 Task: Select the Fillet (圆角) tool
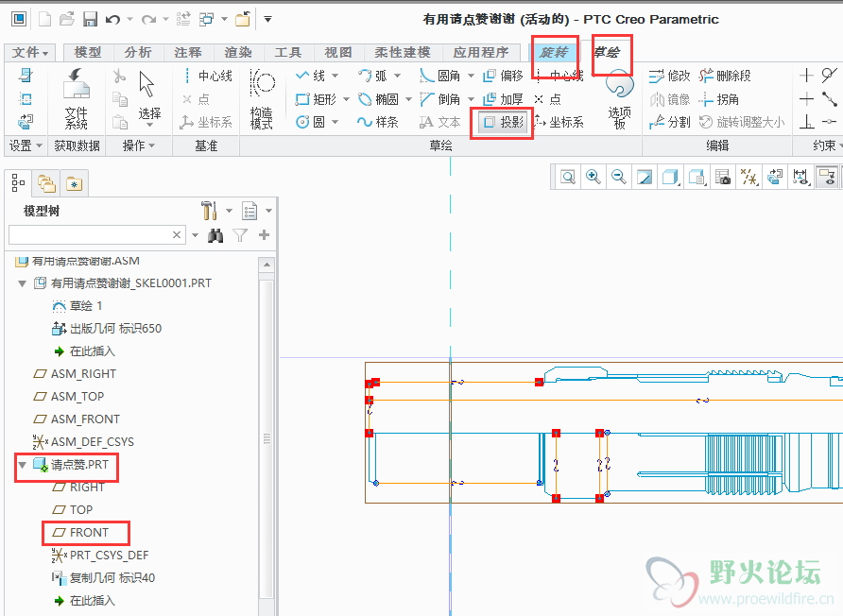coord(440,76)
